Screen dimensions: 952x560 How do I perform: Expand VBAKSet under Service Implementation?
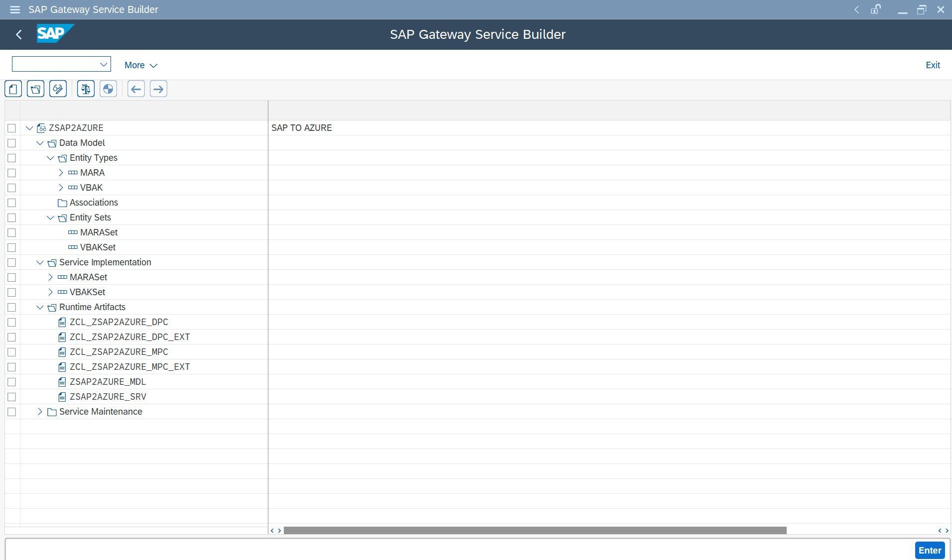(50, 292)
